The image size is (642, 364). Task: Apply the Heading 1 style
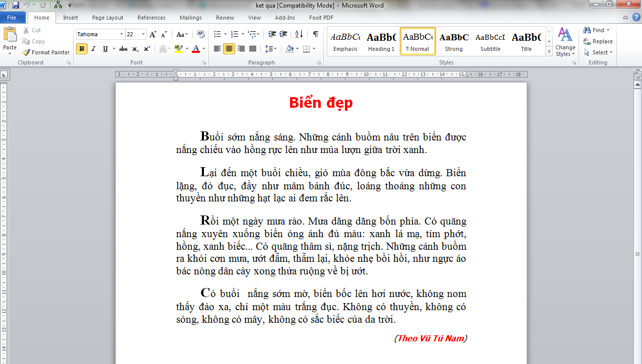click(x=381, y=41)
